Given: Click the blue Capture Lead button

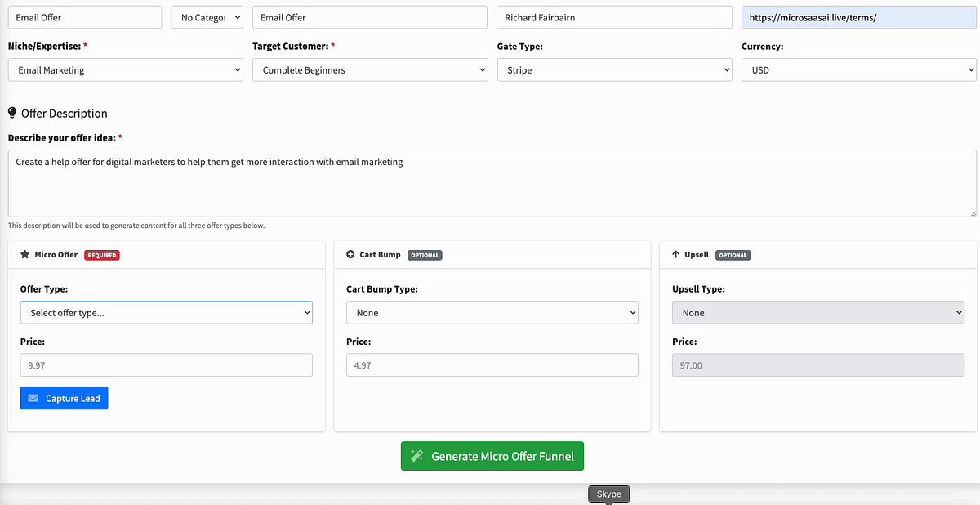Looking at the screenshot, I should (x=65, y=399).
